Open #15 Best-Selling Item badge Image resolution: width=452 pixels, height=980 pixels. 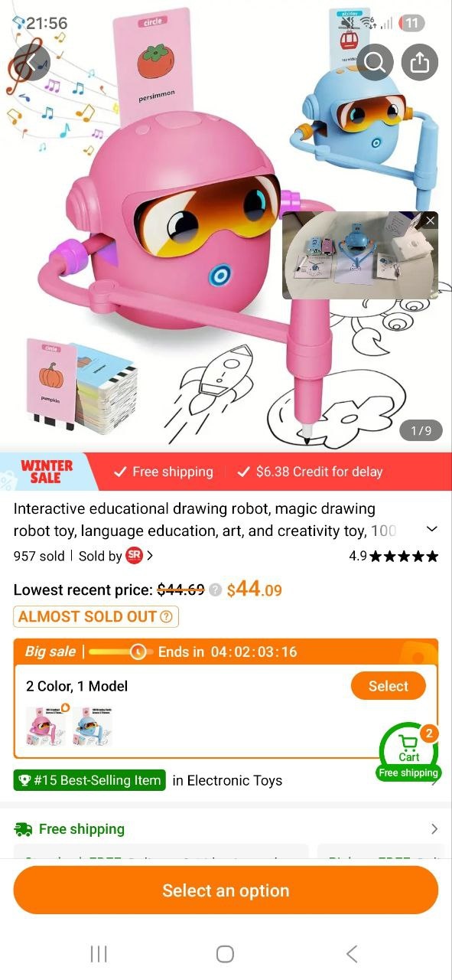point(89,780)
